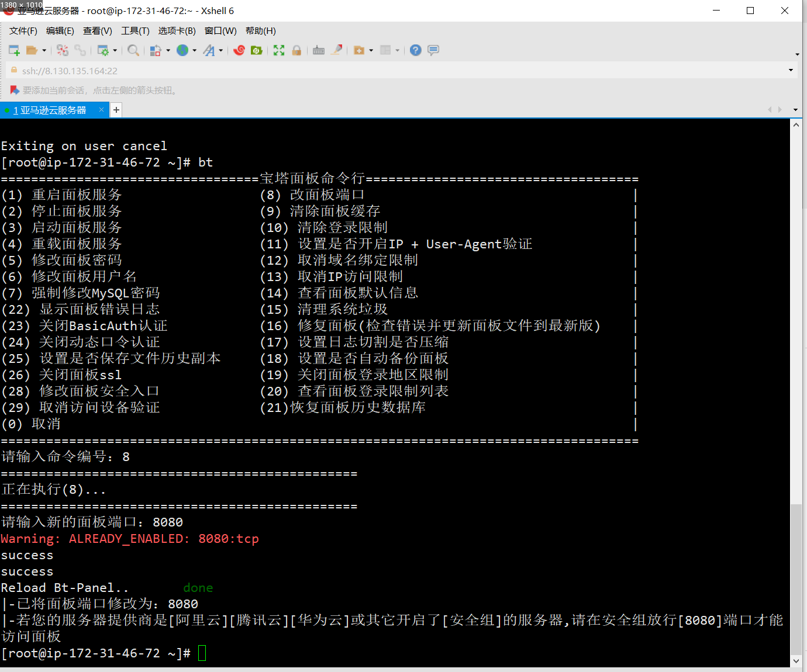The width and height of the screenshot is (807, 672).
Task: Click bookmark arrow to add current session
Action: pyautogui.click(x=15, y=90)
